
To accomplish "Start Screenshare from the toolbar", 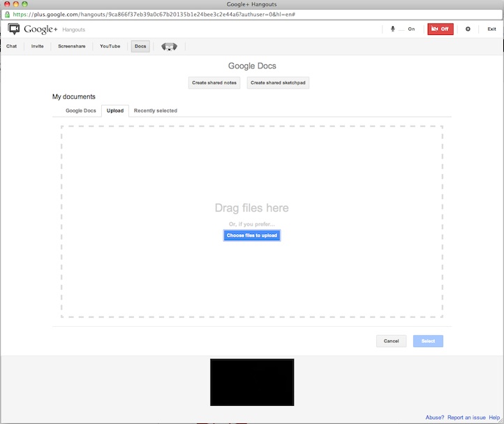I will point(72,46).
